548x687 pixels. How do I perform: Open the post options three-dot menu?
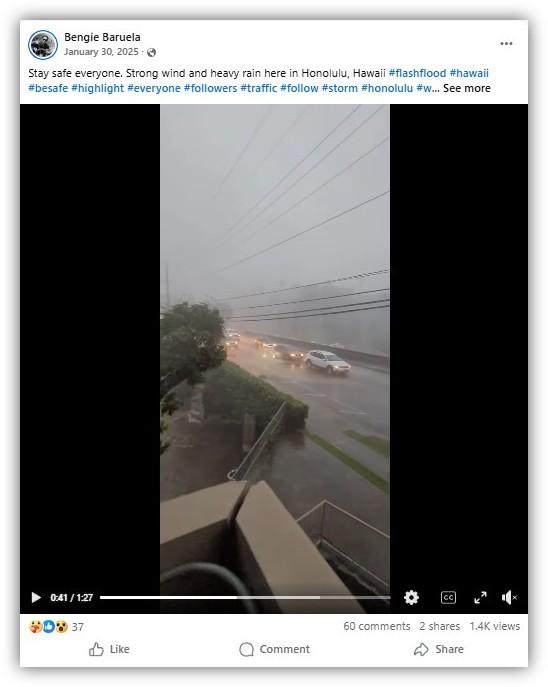click(x=506, y=43)
